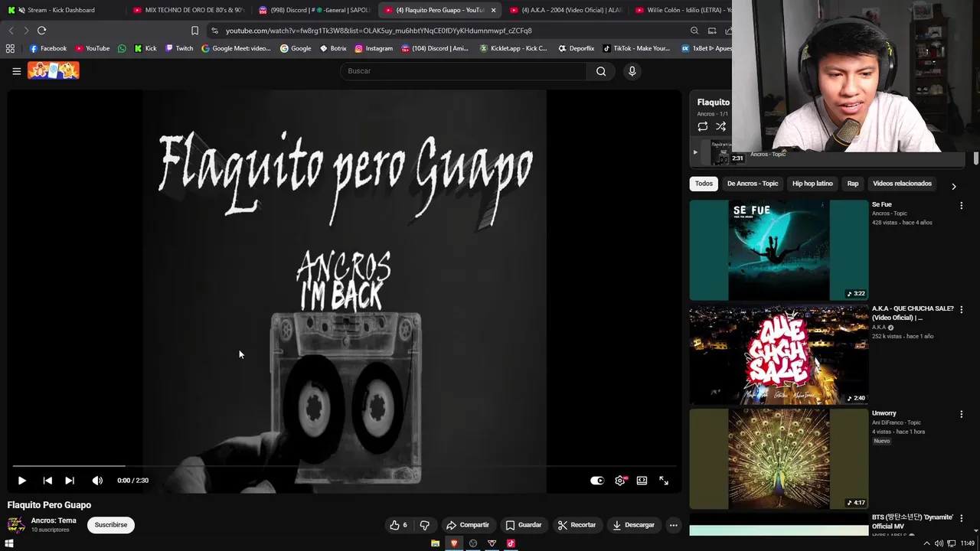The height and width of the screenshot is (551, 980).
Task: Skip to previous video
Action: pos(47,481)
